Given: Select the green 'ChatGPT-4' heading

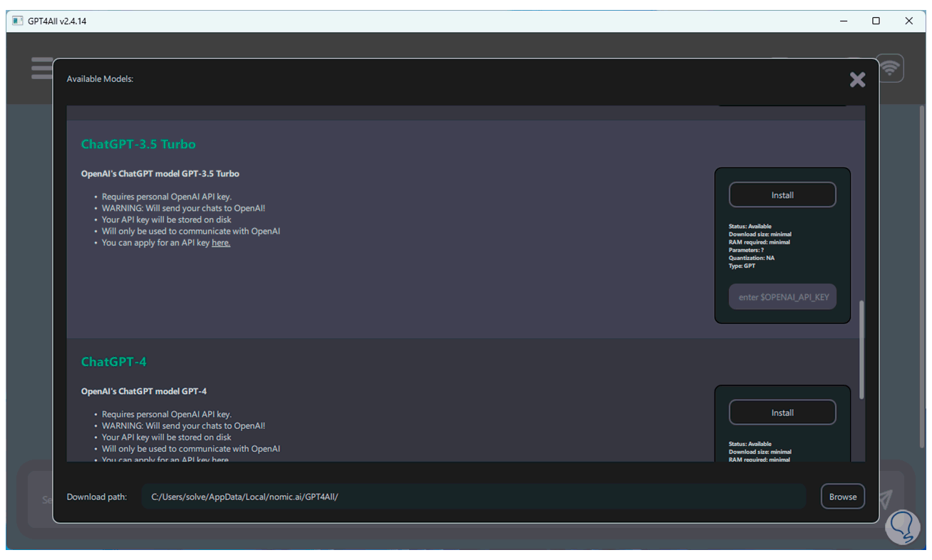Looking at the screenshot, I should (114, 362).
